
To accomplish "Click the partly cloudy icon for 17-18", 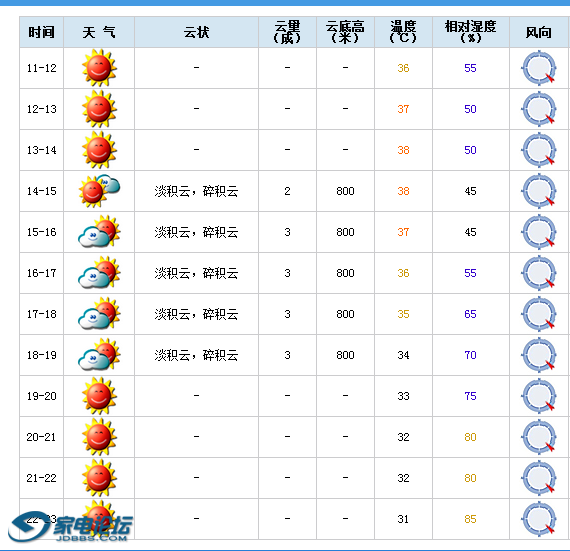I will 99,314.
